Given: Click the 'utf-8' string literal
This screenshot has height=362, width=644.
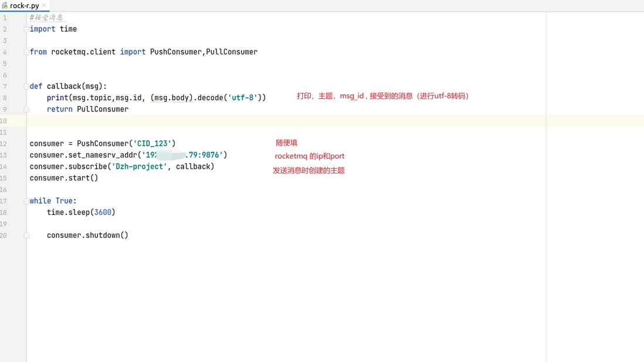Looking at the screenshot, I should point(242,98).
